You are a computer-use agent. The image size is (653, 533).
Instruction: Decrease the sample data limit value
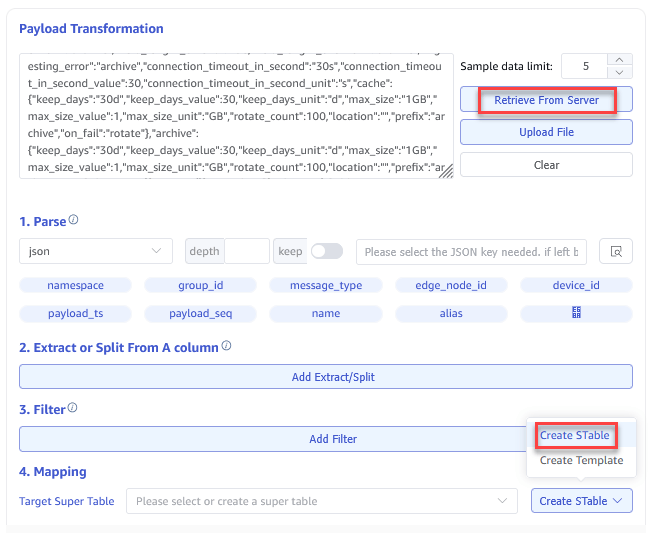[620, 72]
